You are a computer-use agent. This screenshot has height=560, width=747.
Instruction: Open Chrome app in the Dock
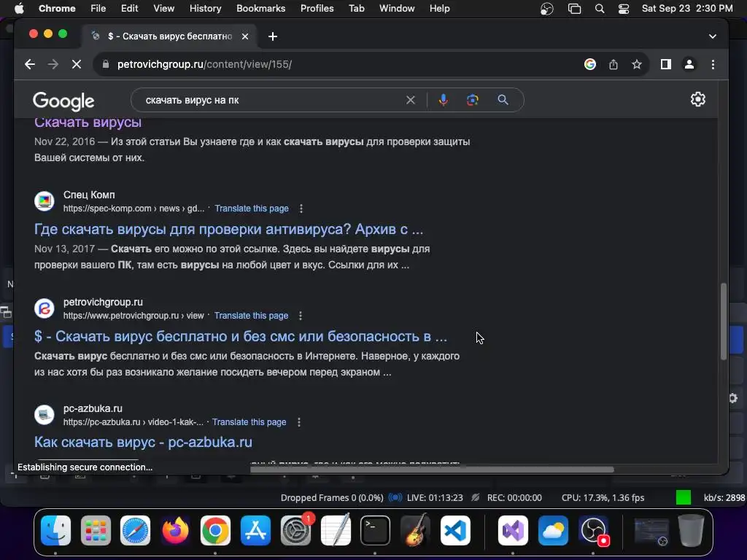click(215, 530)
